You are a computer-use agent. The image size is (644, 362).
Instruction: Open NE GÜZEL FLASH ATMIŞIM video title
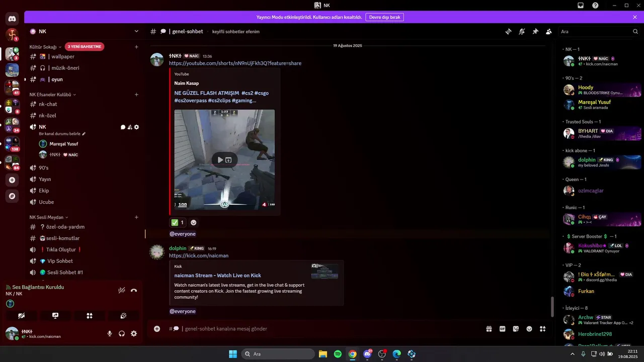[221, 97]
